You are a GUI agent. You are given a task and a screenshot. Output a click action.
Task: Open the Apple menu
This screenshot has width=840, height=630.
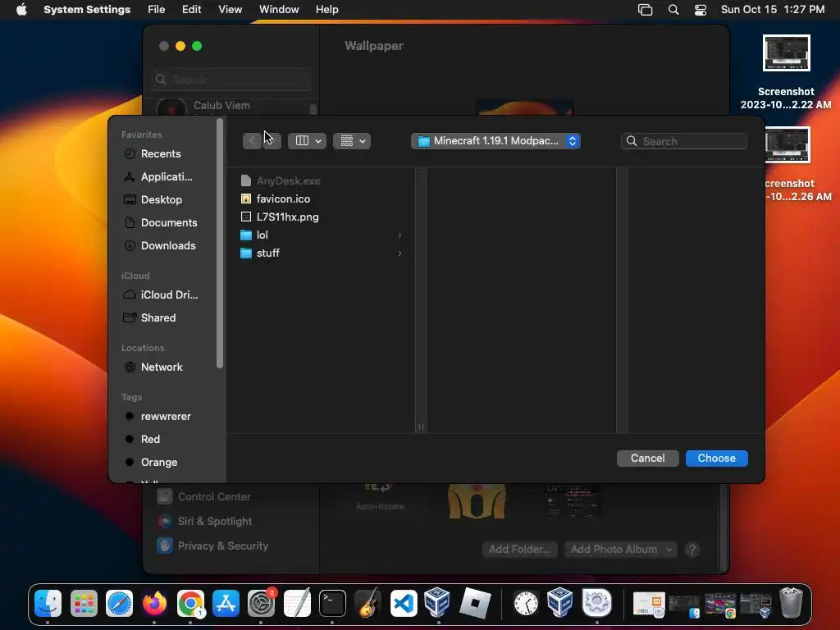[21, 10]
